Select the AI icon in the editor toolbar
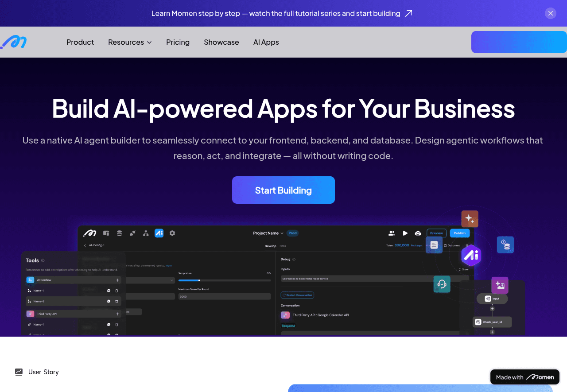Screen dimensions: 567x392 pyautogui.click(x=159, y=233)
